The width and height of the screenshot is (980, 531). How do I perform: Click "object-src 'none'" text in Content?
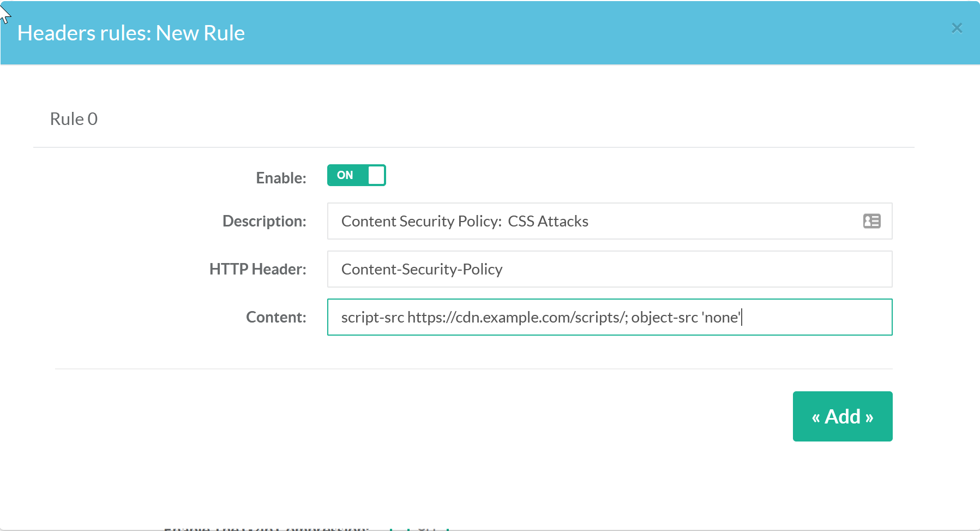click(686, 317)
